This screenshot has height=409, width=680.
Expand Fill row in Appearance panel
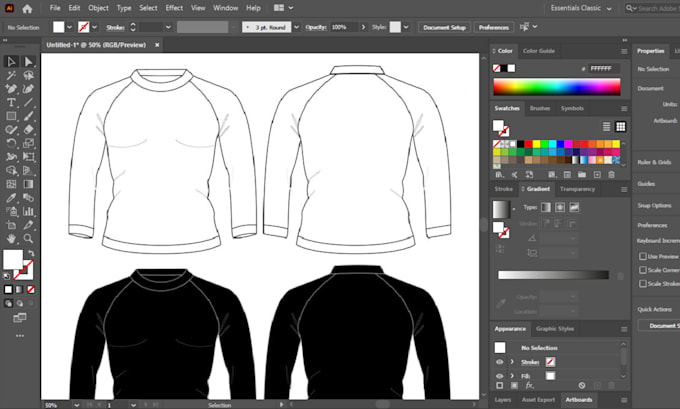[x=512, y=376]
